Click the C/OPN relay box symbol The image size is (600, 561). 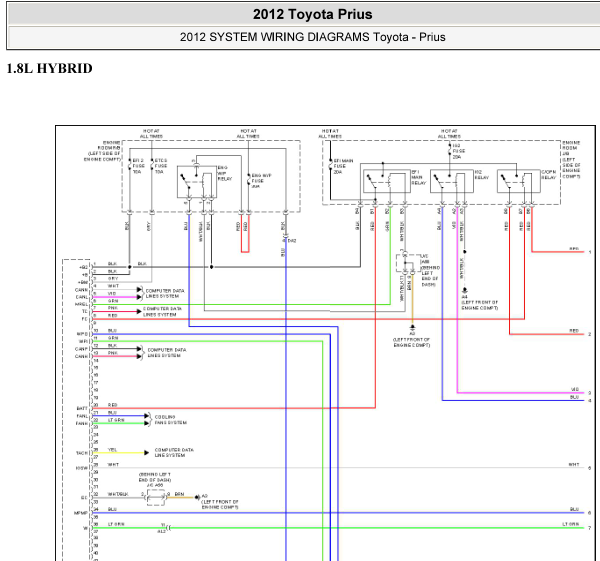pos(518,181)
